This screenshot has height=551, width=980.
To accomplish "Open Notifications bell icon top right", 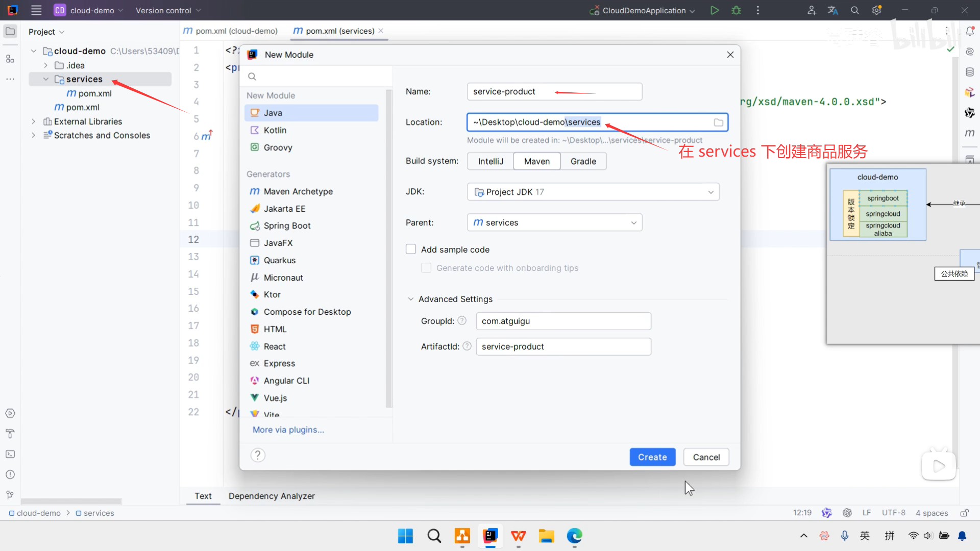I will point(970,32).
